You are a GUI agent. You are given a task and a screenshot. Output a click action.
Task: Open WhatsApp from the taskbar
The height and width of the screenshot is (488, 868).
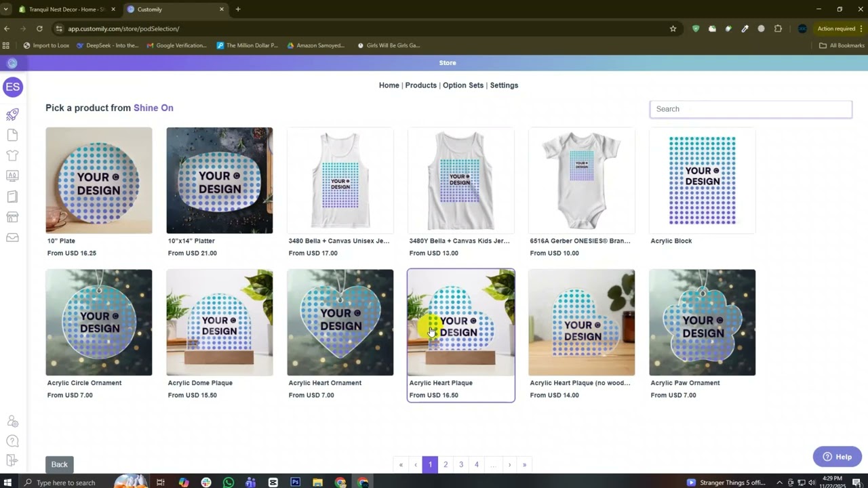tap(229, 483)
